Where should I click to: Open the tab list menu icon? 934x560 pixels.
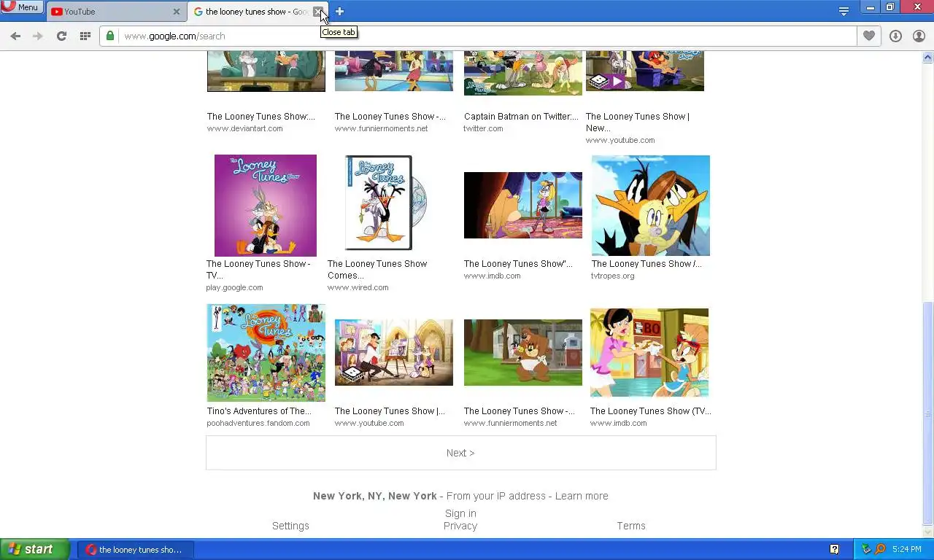(x=844, y=11)
